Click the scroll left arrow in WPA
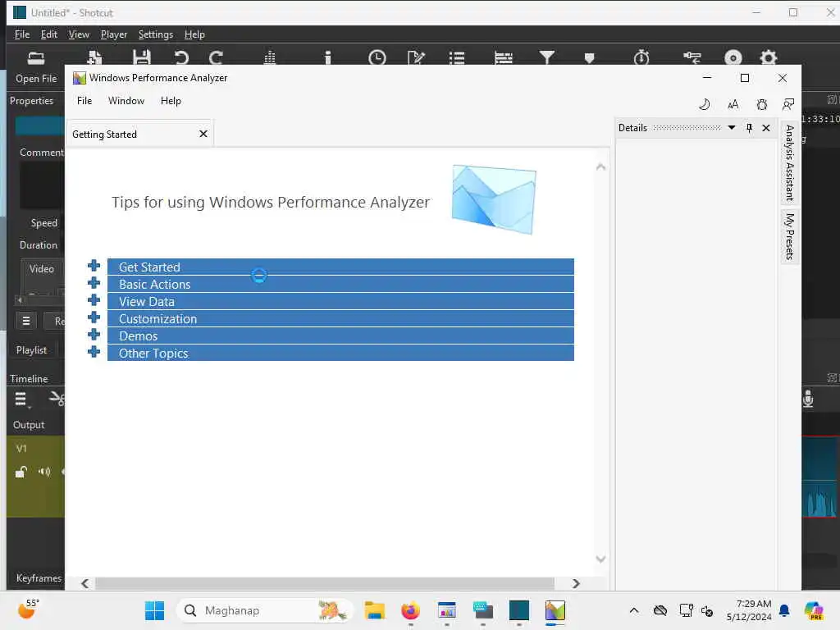Viewport: 840px width, 630px height. [85, 583]
